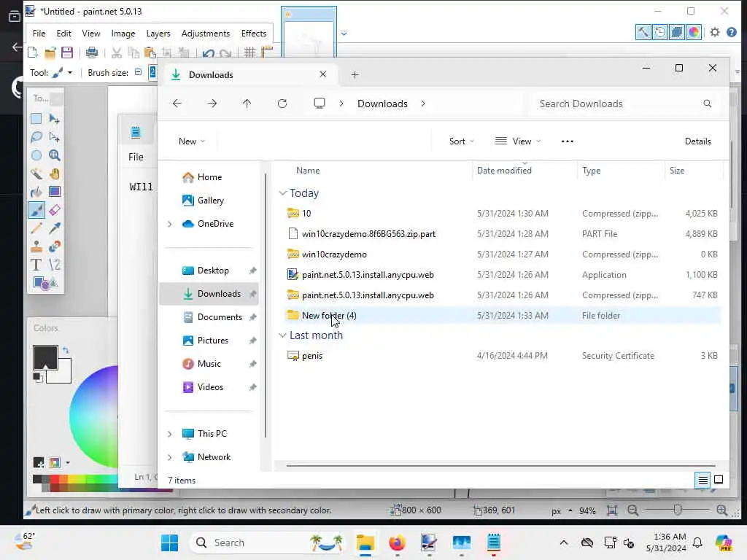
Task: Select the Clone Stamp tool
Action: 36,246
